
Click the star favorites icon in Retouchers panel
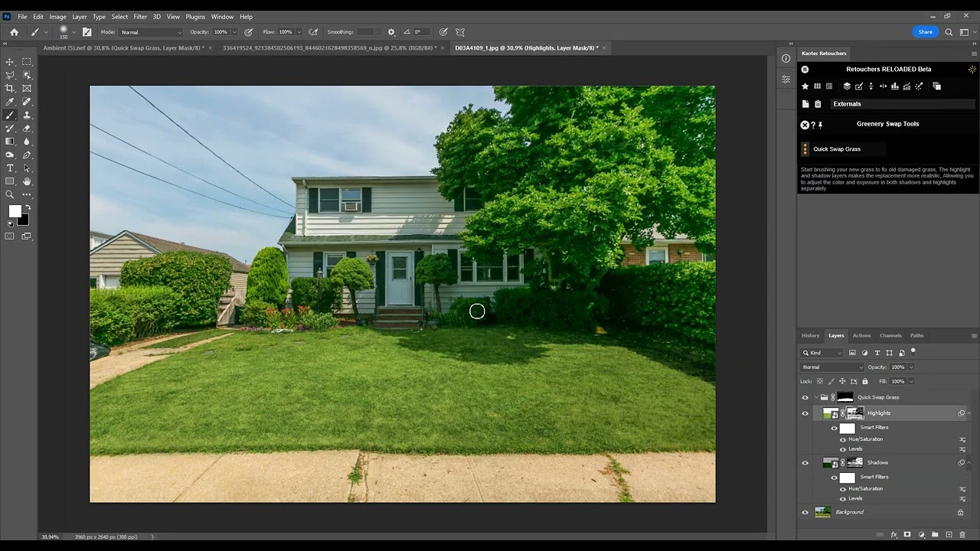pos(805,86)
